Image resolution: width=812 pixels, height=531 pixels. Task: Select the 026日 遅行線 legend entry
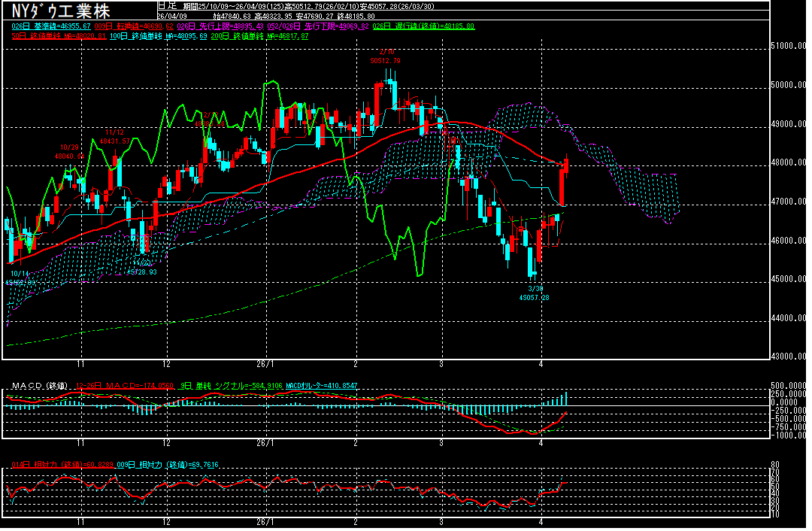435,26
